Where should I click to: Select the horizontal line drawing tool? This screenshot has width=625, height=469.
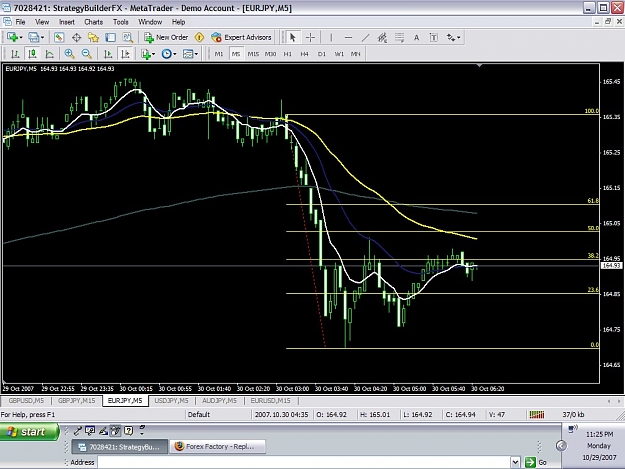[348, 37]
